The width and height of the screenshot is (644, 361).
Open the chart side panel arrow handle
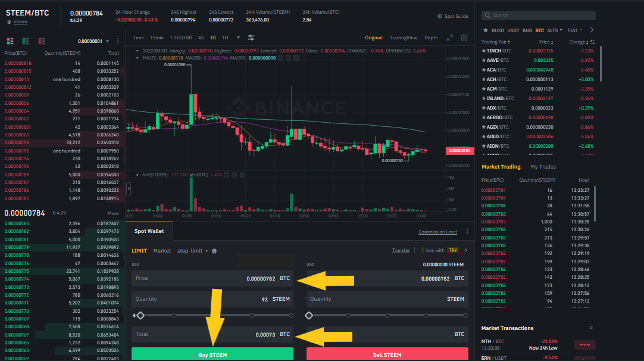[129, 189]
